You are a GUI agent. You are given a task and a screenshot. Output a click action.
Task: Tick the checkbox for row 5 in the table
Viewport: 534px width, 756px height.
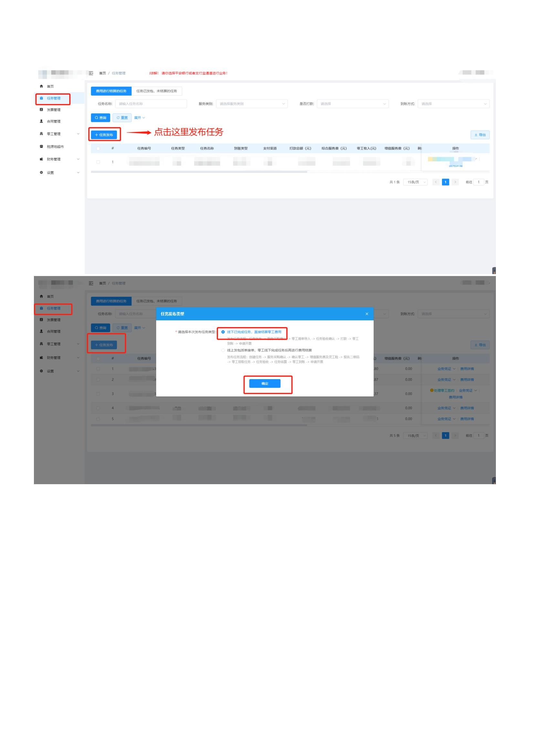pos(98,419)
